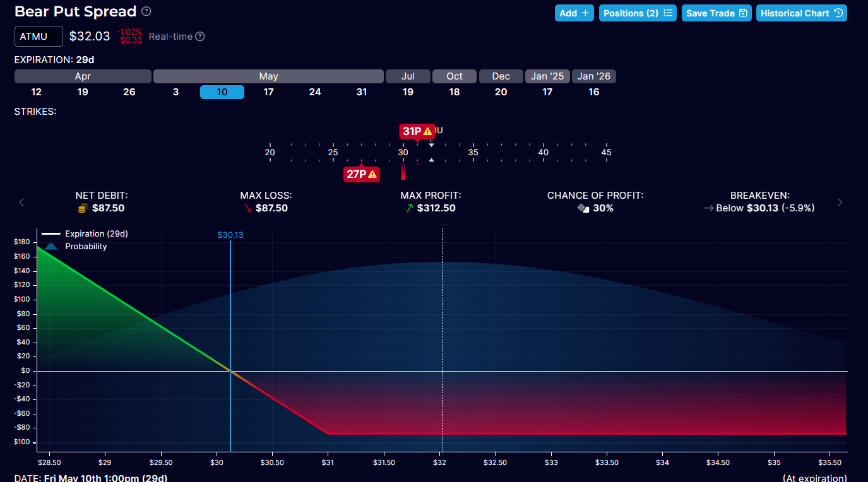Choose April 12 expiration date
The height and width of the screenshot is (482, 868).
pyautogui.click(x=37, y=92)
